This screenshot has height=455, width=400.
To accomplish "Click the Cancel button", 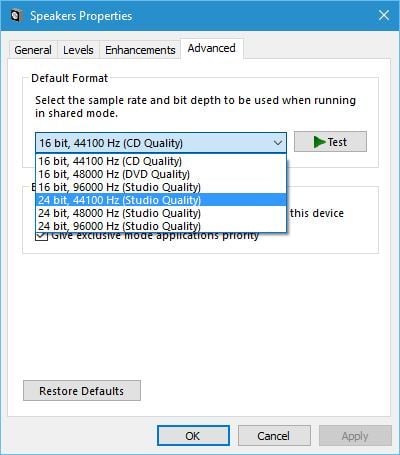I will pos(274,436).
